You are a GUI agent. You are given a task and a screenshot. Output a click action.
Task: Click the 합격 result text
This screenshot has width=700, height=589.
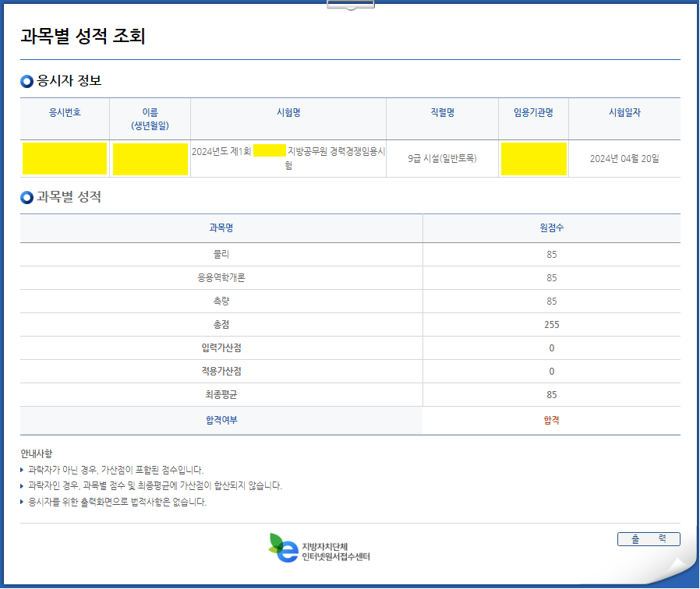[551, 421]
